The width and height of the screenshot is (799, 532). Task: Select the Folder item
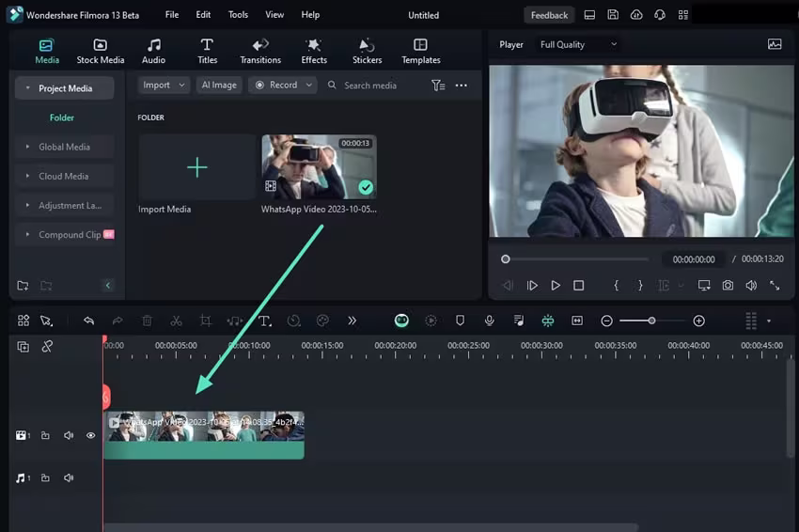point(62,117)
